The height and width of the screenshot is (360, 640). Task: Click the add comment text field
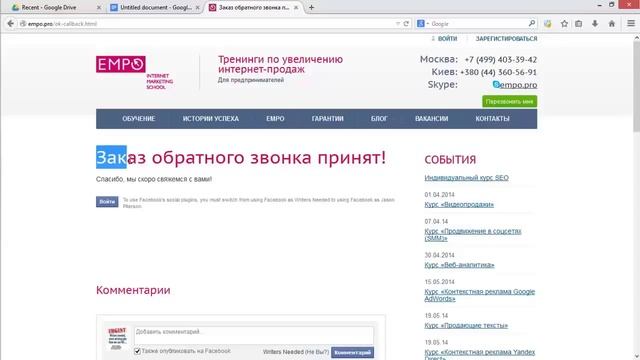(253, 335)
